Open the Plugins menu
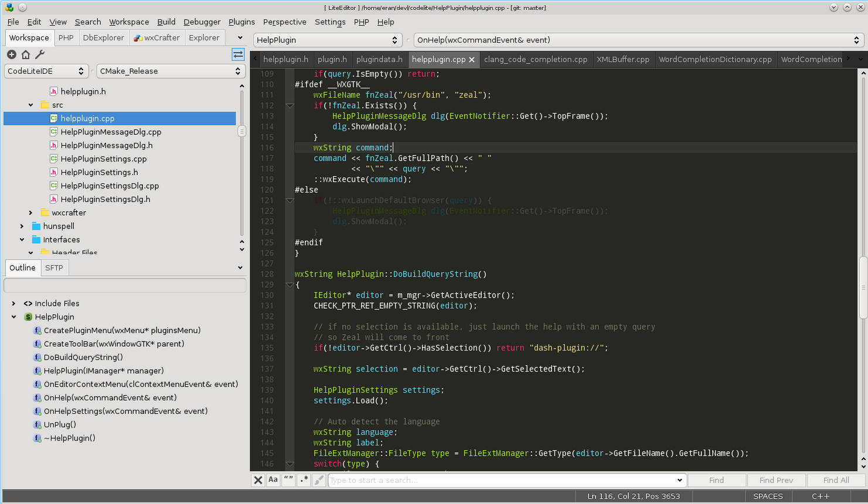This screenshot has width=868, height=504. (241, 22)
